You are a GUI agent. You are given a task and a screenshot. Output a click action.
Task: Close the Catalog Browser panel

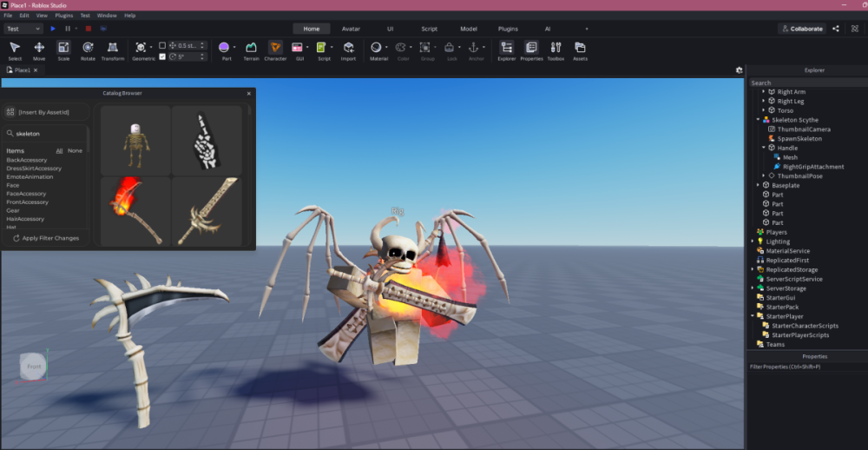tap(248, 93)
